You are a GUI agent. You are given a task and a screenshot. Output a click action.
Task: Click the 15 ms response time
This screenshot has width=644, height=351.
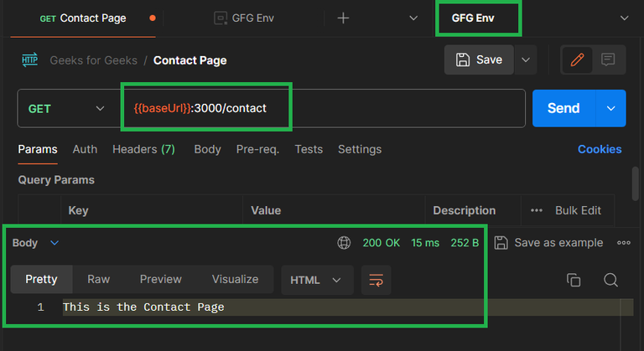(x=425, y=243)
